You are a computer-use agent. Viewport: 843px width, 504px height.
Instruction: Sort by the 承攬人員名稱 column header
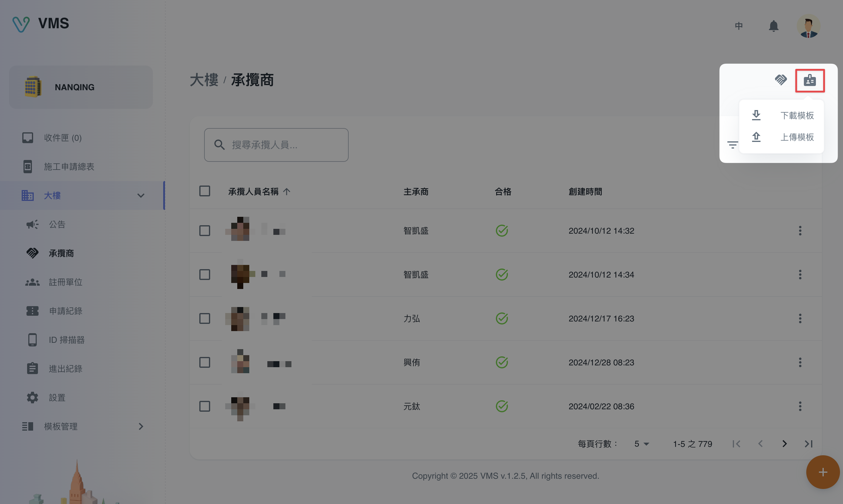click(253, 192)
